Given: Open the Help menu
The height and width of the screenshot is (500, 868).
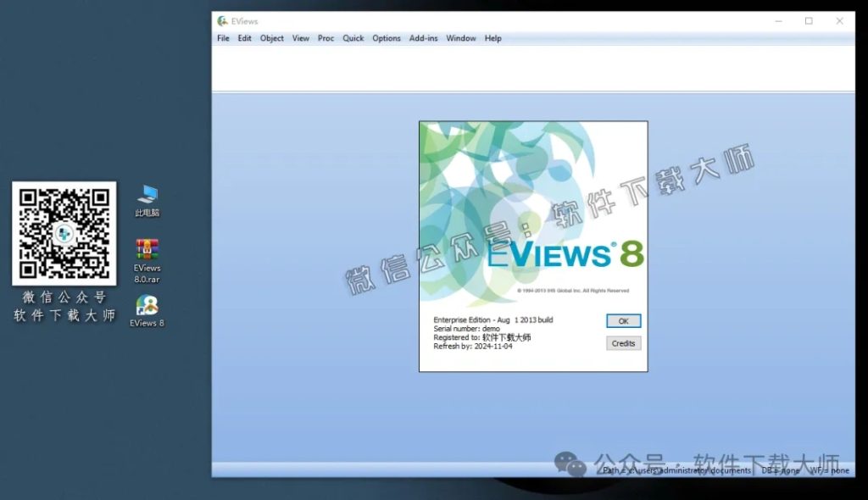Looking at the screenshot, I should pos(492,38).
